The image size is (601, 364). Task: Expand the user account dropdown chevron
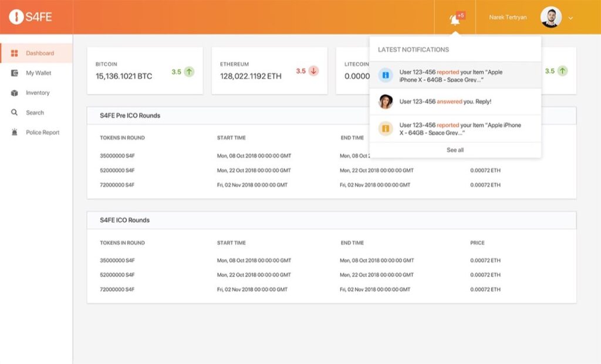(x=570, y=18)
